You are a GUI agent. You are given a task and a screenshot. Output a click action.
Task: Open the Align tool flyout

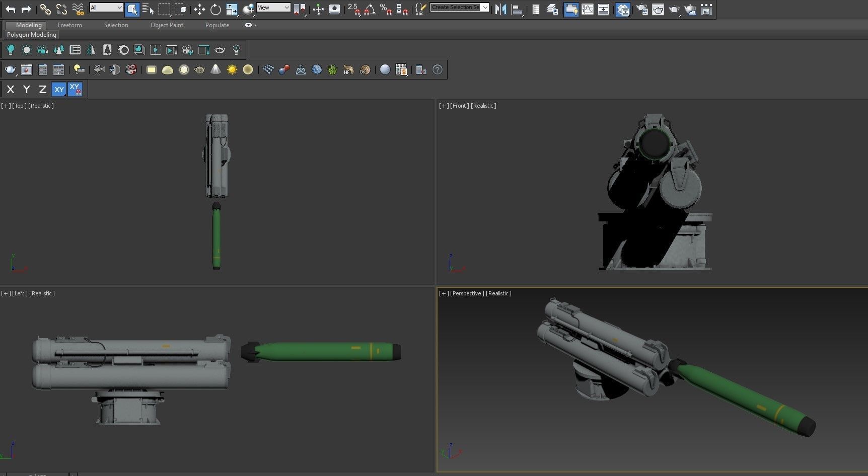pyautogui.click(x=517, y=9)
